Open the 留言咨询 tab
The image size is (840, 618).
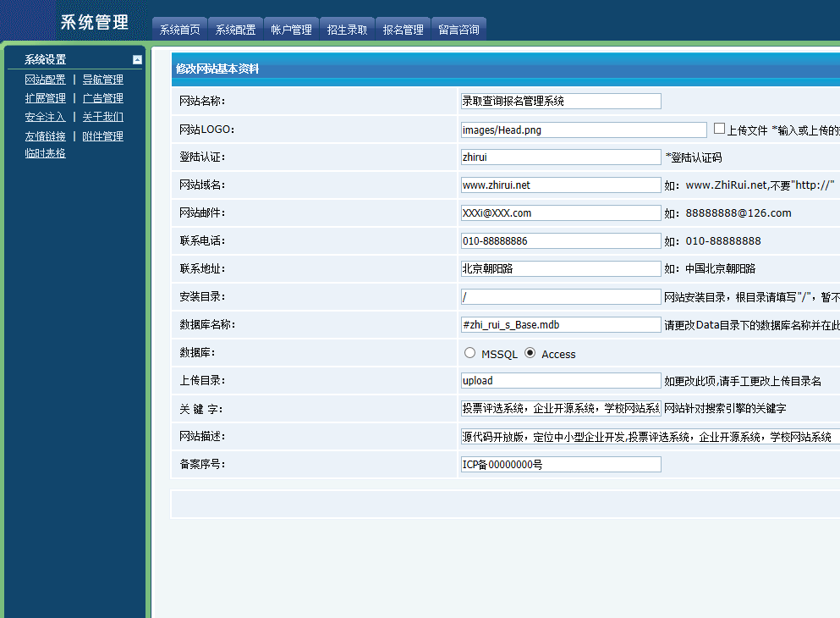[x=458, y=30]
